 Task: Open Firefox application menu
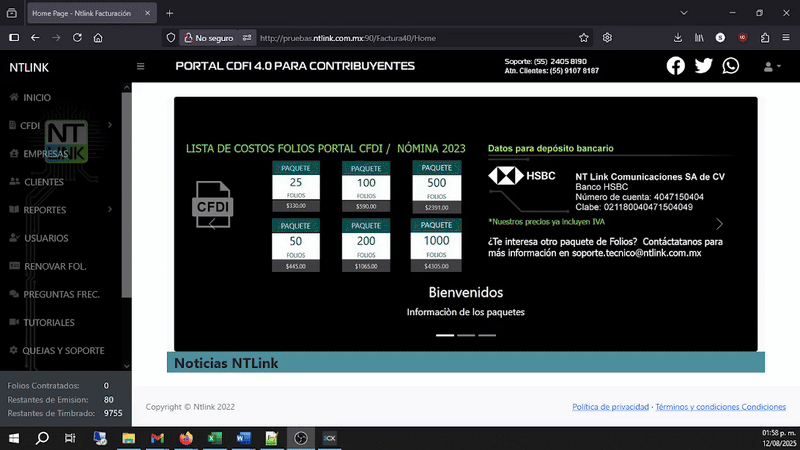(786, 38)
